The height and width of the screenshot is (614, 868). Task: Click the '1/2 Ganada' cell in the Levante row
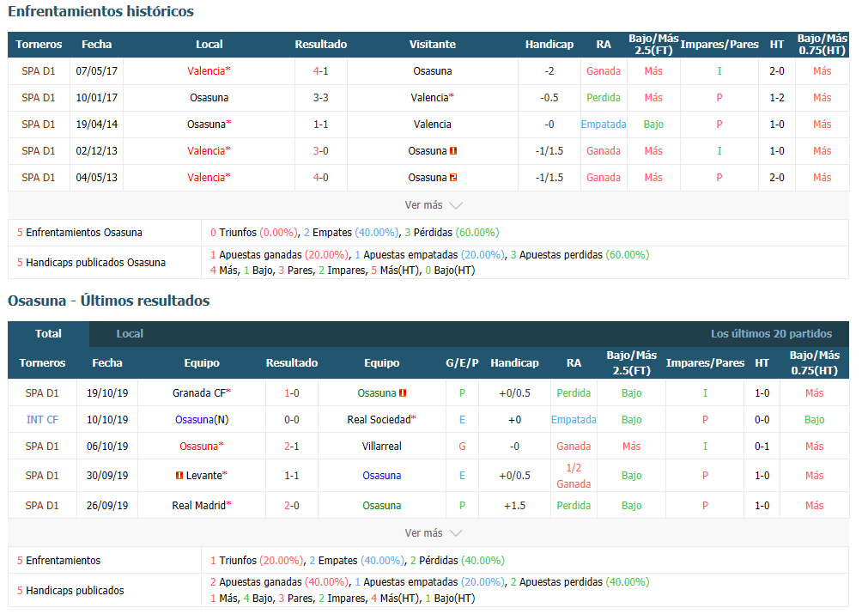574,476
